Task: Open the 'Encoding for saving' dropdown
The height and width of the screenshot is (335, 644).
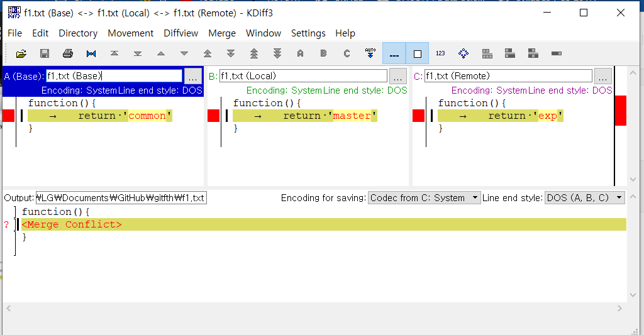Action: pos(425,198)
